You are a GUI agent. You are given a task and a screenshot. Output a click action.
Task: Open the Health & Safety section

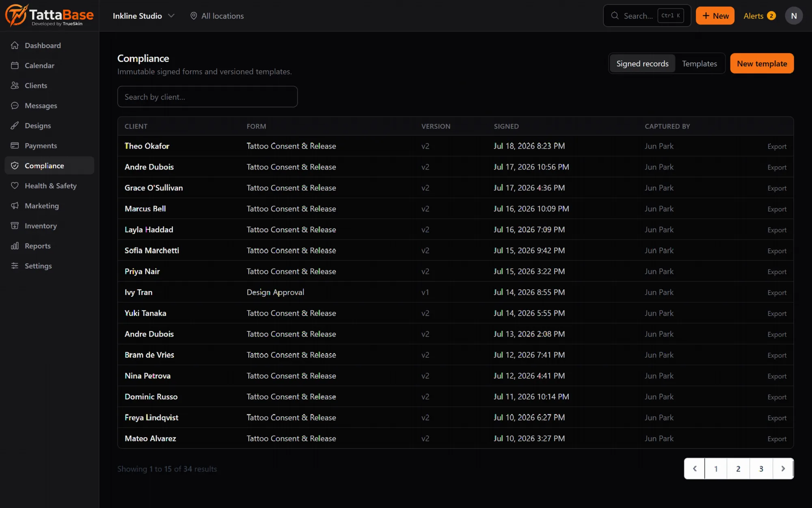[49, 186]
